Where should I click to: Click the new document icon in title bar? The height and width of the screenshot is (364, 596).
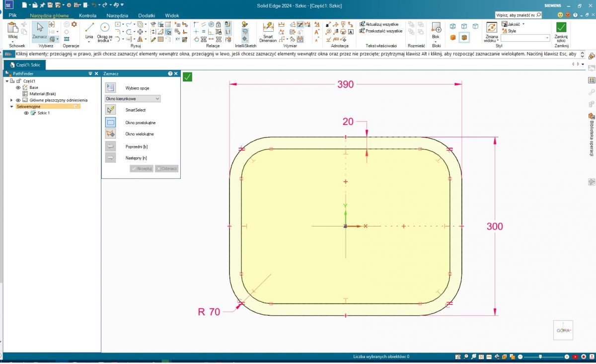[24, 5]
